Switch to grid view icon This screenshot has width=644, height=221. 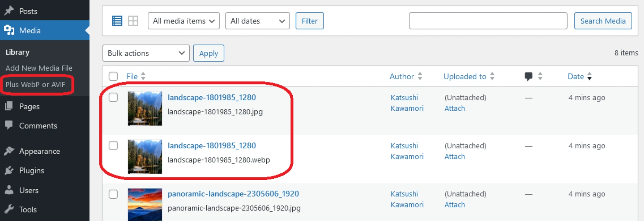[x=133, y=21]
